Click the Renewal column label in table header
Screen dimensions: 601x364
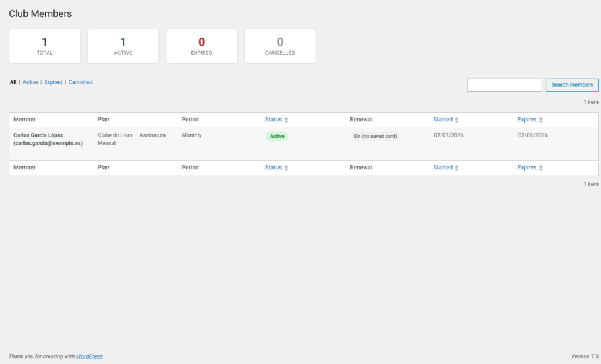361,120
